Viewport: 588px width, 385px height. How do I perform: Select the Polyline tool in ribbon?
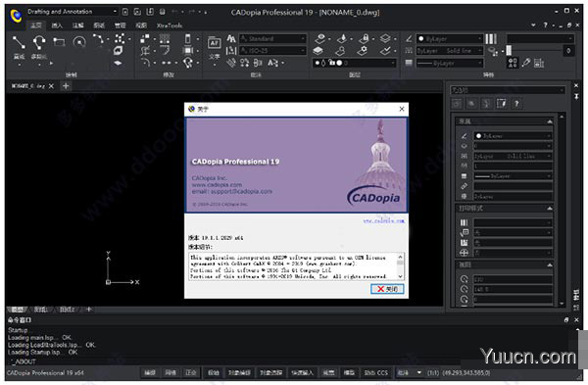click(x=39, y=42)
